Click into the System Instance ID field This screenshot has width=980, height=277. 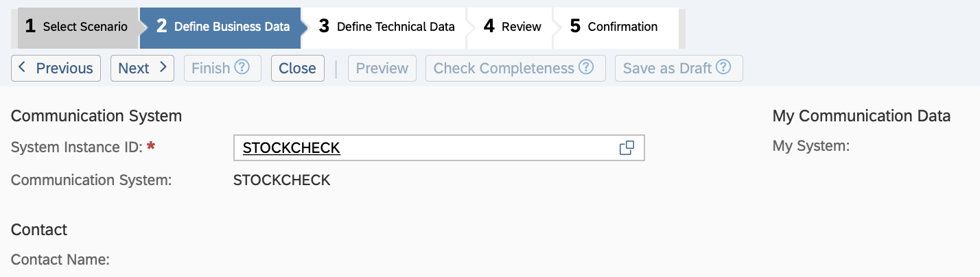tap(425, 148)
